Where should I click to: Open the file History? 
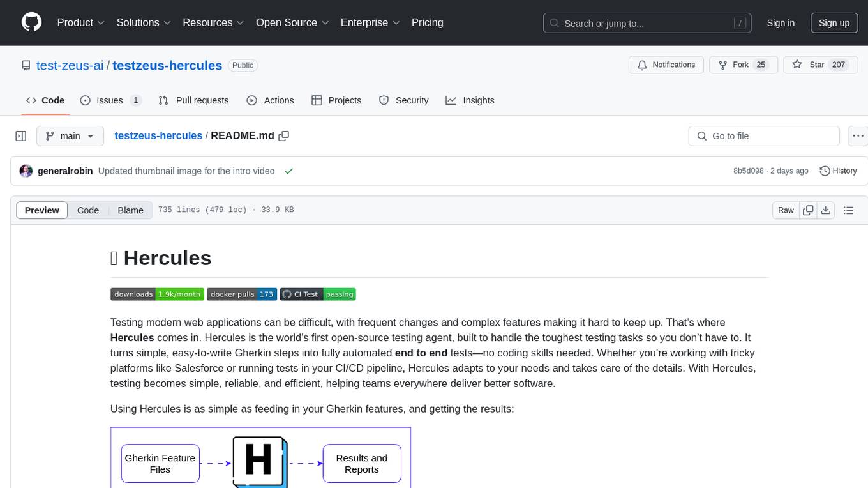click(x=838, y=171)
